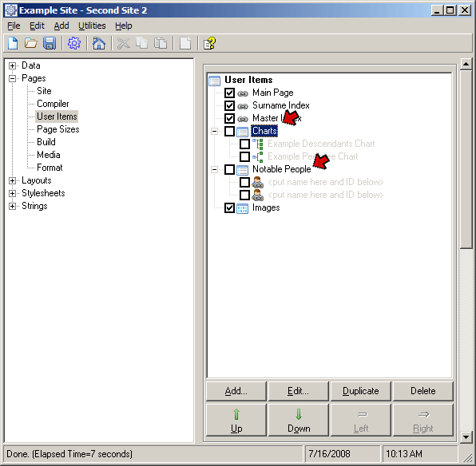Click the Add... button
Viewport: 476px width, 466px height.
[x=236, y=391]
